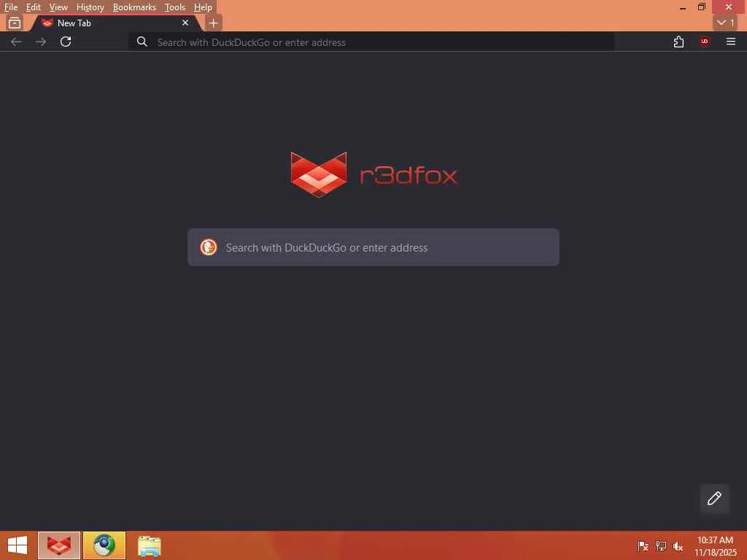The image size is (747, 560).
Task: Click the tab overview icon left of tabs
Action: tap(15, 23)
